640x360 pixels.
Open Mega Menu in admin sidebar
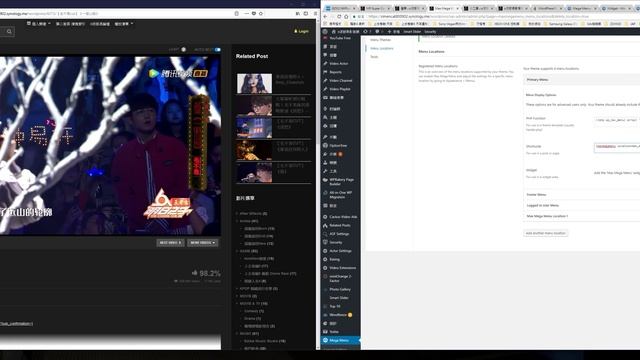tap(339, 340)
